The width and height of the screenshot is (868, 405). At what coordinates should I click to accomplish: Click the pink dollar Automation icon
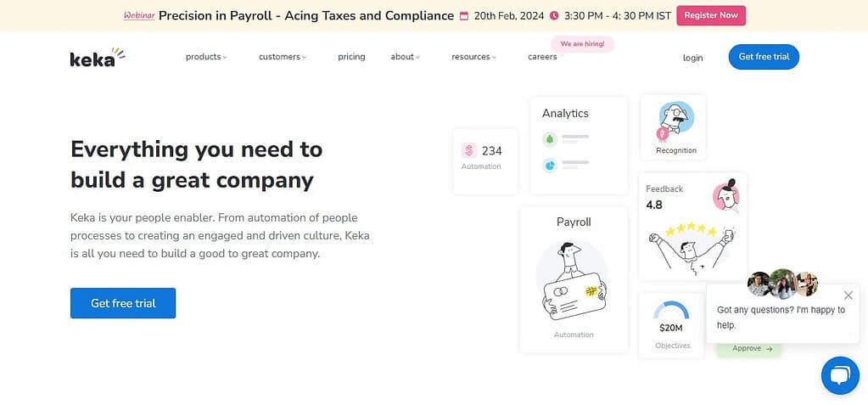469,150
